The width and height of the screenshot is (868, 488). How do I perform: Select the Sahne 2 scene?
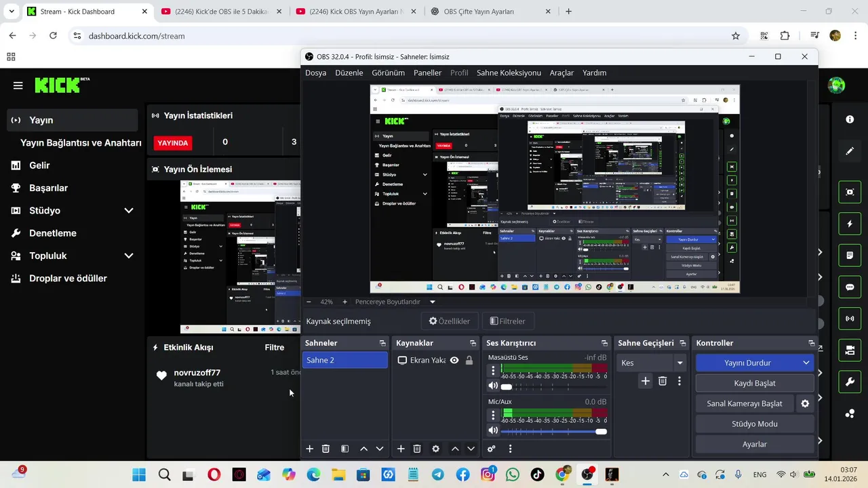click(x=344, y=360)
